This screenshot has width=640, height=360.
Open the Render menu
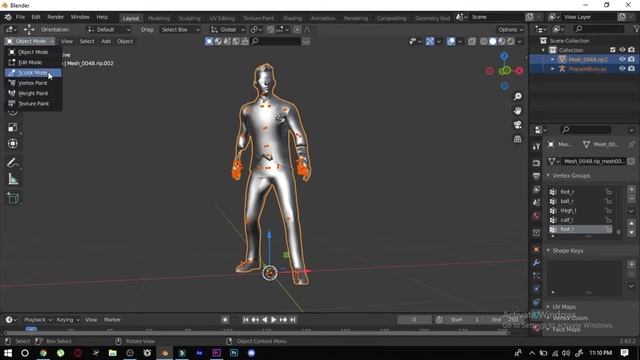[55, 17]
